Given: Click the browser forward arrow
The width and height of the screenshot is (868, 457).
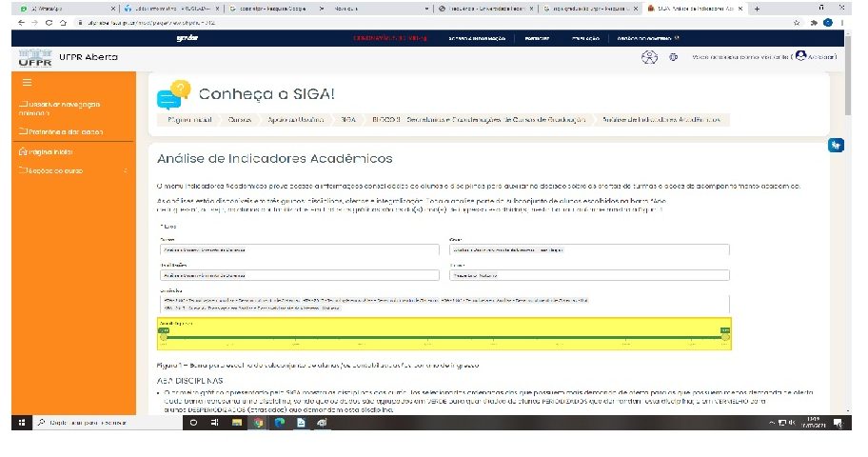Looking at the screenshot, I should click(x=35, y=23).
